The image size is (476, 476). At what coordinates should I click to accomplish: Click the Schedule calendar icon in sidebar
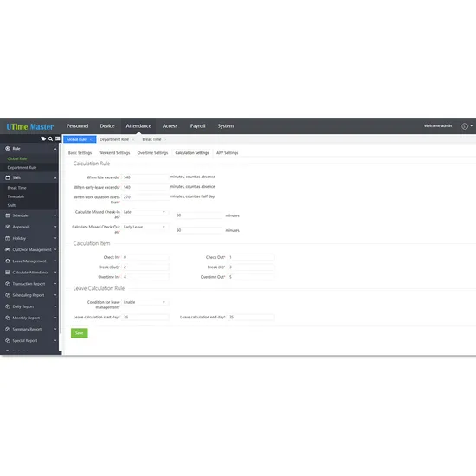[x=8, y=215]
